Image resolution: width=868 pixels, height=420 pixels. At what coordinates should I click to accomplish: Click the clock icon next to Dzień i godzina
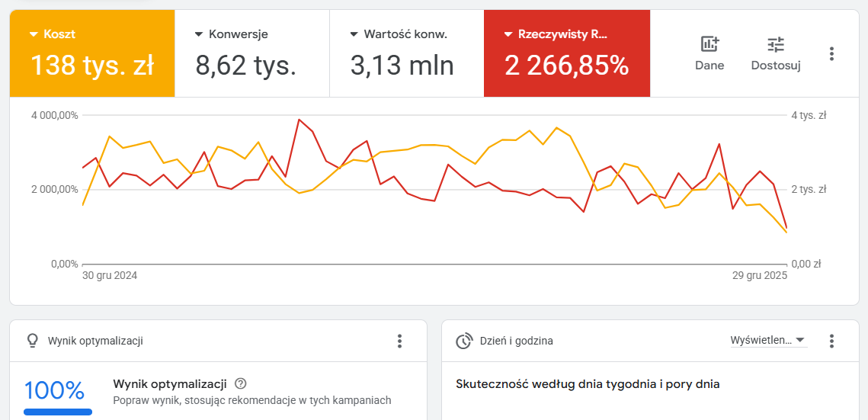click(463, 341)
